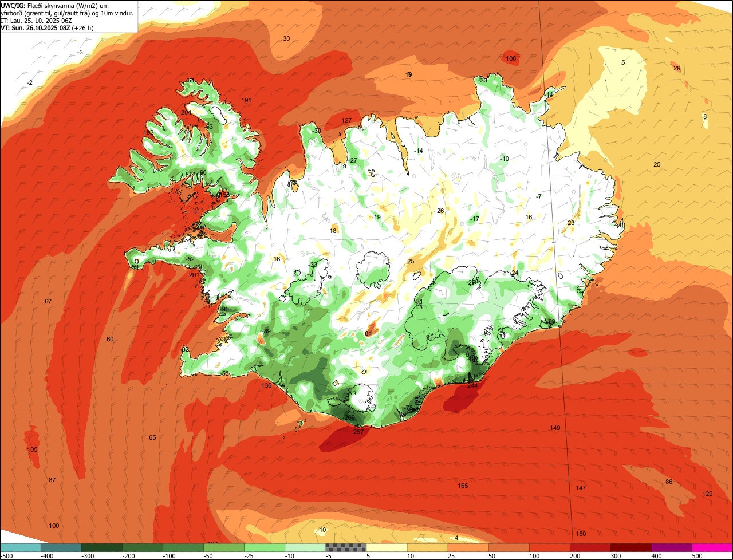Click the map value 8 at right edge

point(705,116)
